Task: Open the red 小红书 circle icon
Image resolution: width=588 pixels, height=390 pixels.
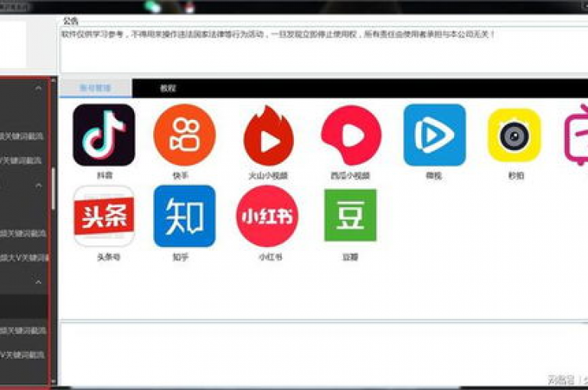Action: click(x=267, y=216)
